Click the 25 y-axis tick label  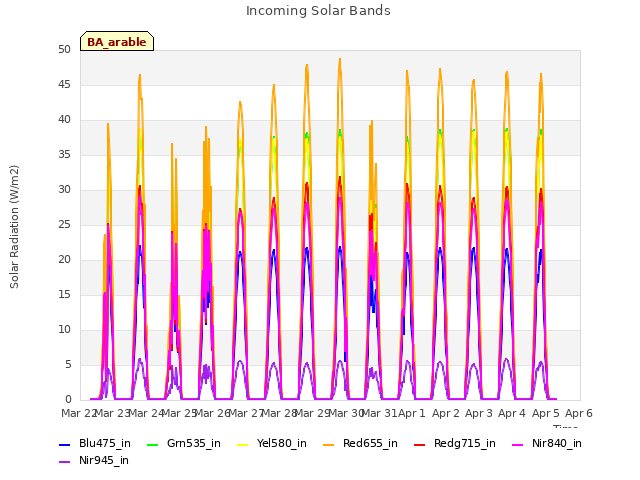(x=64, y=224)
